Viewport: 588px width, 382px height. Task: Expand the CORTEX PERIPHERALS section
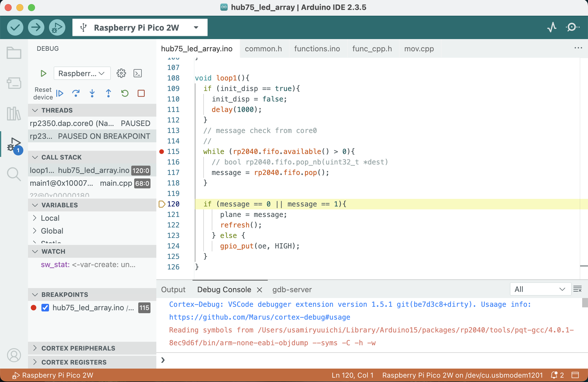click(x=92, y=348)
